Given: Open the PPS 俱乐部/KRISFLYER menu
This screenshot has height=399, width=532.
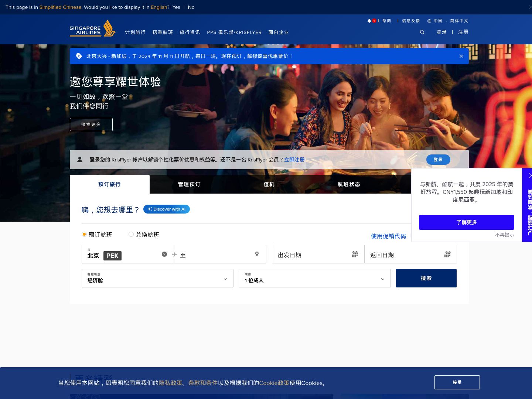Looking at the screenshot, I should pyautogui.click(x=234, y=33).
